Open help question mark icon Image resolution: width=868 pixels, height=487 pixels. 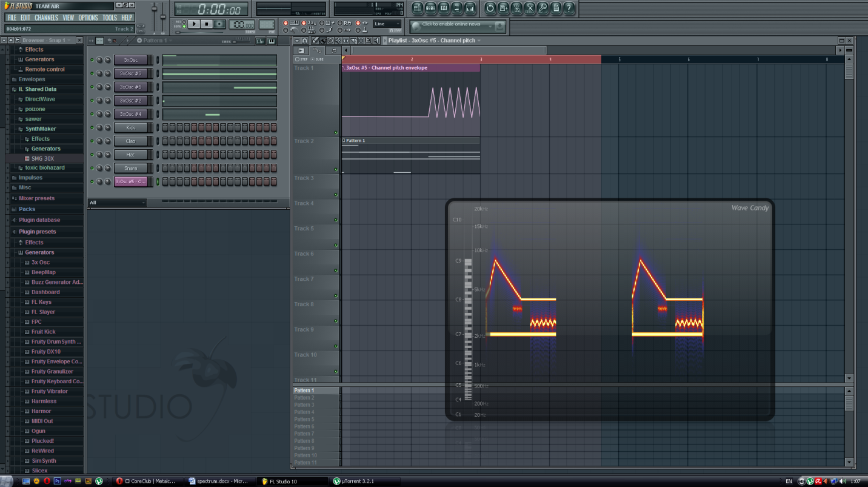click(x=569, y=8)
